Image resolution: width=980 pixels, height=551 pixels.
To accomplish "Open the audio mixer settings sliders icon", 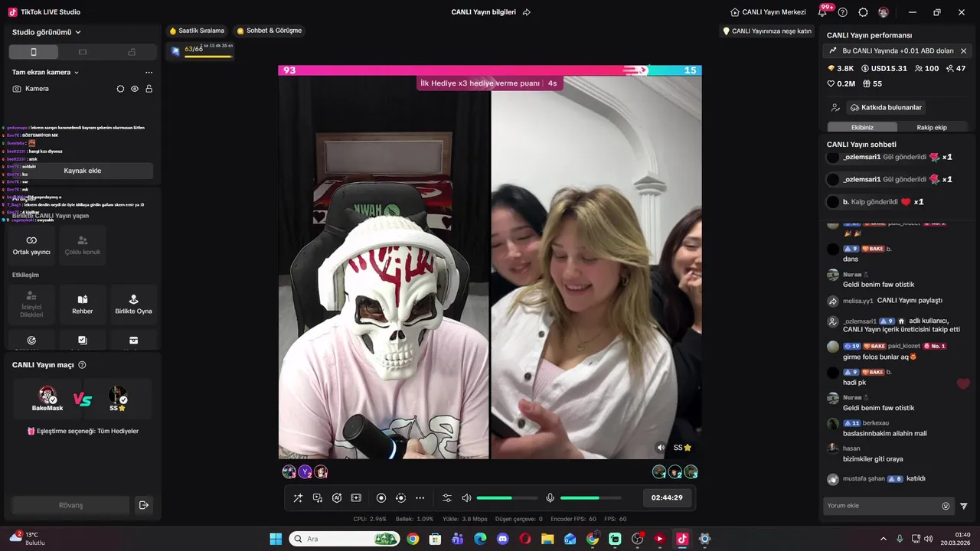I will pyautogui.click(x=447, y=497).
